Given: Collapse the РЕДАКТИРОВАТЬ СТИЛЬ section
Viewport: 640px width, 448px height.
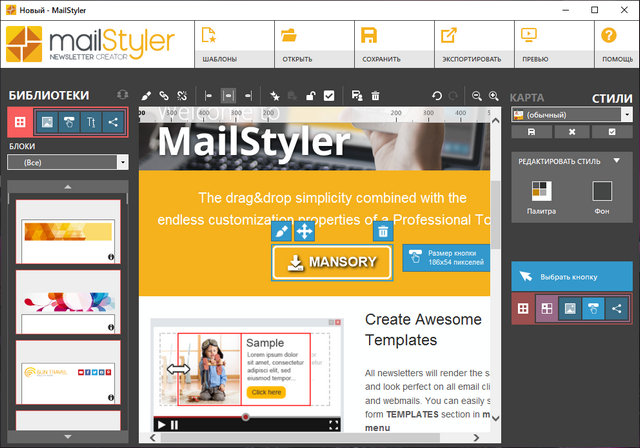Looking at the screenshot, I should [x=617, y=161].
